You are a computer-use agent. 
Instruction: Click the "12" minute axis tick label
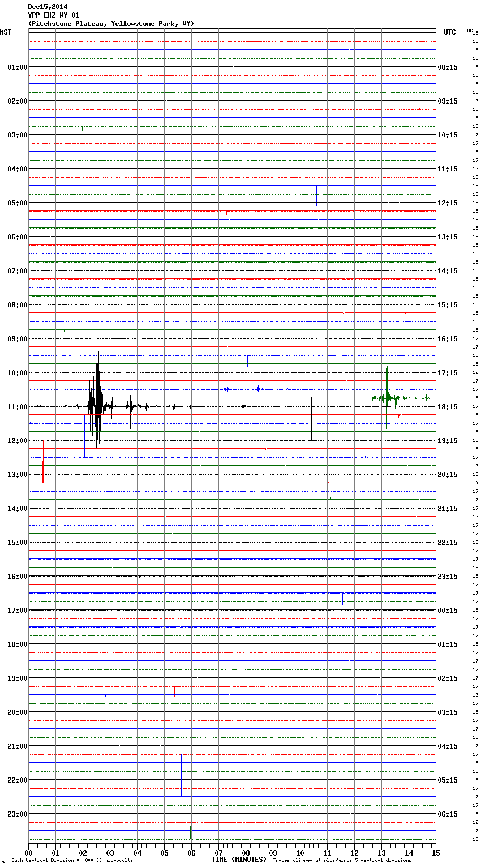click(354, 853)
